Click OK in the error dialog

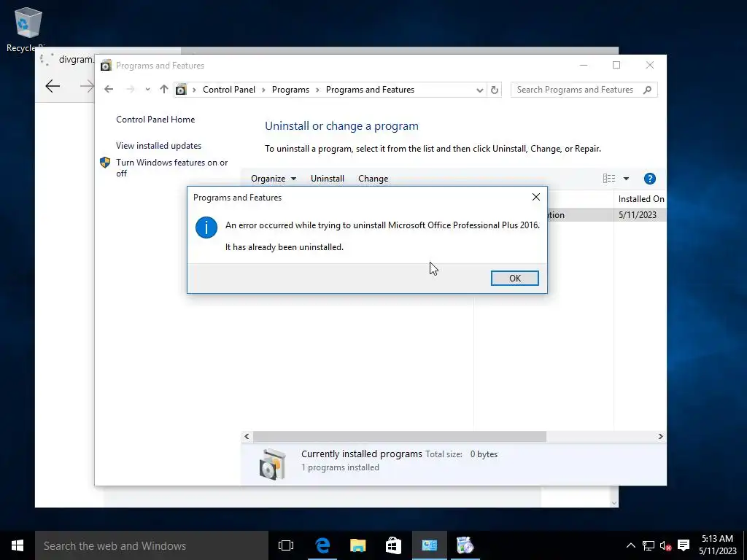tap(514, 278)
